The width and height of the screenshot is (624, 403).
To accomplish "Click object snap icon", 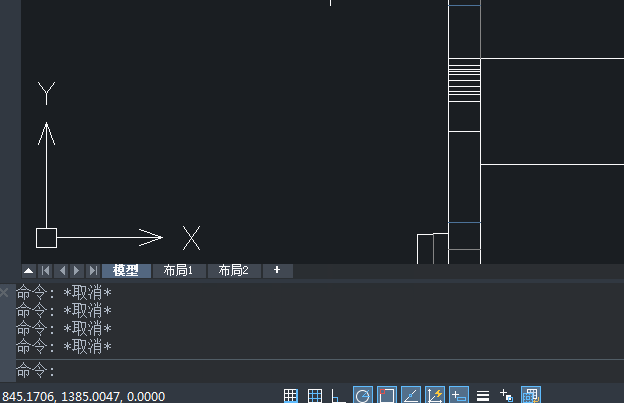I will click(387, 396).
